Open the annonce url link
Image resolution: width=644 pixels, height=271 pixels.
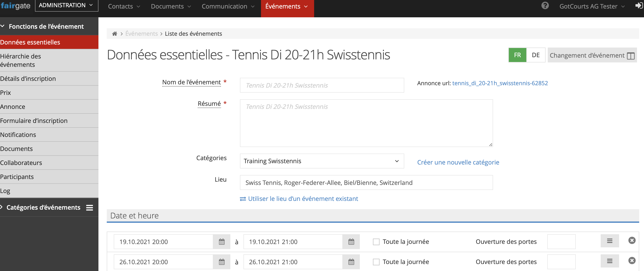pyautogui.click(x=500, y=83)
